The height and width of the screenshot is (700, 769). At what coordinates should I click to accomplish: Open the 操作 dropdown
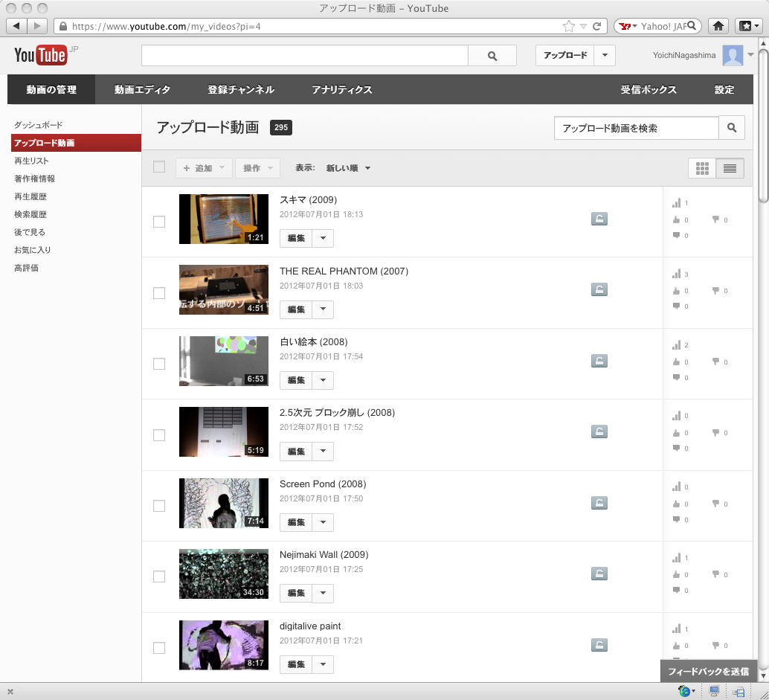tap(257, 168)
